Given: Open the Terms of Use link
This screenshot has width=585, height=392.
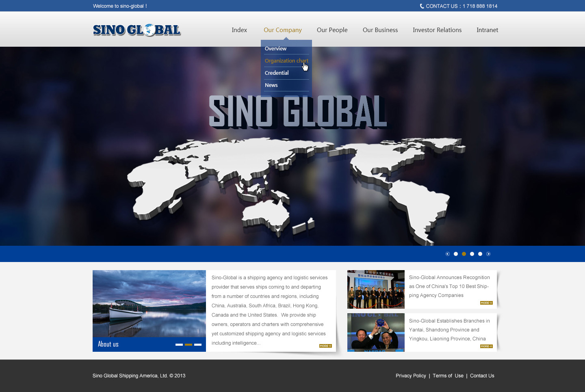Looking at the screenshot, I should [448, 376].
